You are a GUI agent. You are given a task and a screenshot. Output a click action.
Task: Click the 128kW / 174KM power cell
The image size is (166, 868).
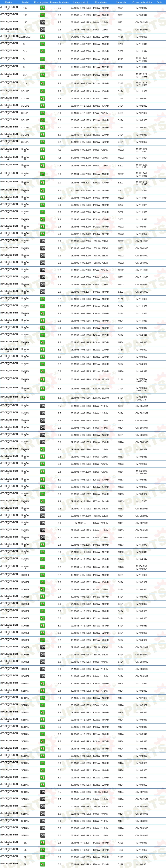point(101,494)
